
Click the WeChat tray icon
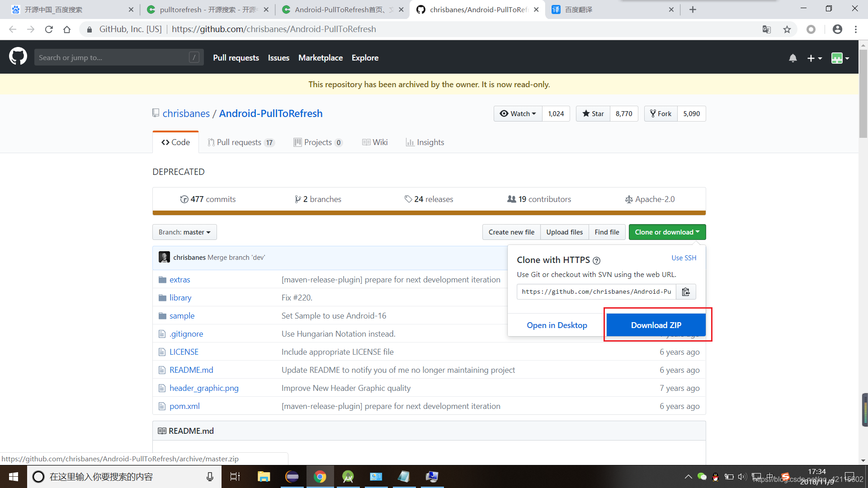[702, 477]
